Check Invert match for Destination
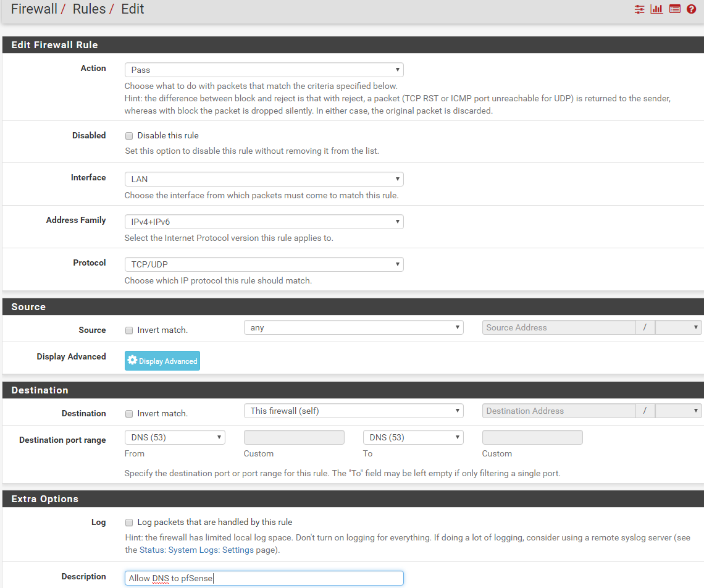Viewport: 704px width, 588px height. coord(129,414)
